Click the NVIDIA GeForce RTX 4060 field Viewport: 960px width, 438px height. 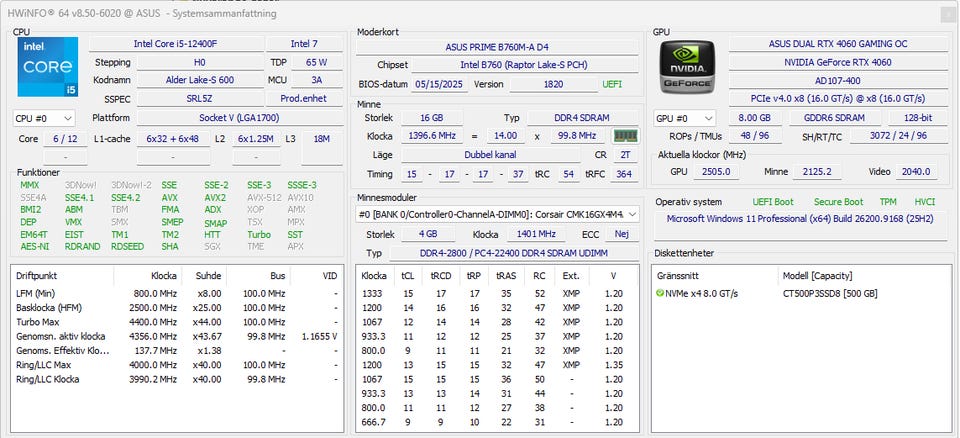coord(838,62)
